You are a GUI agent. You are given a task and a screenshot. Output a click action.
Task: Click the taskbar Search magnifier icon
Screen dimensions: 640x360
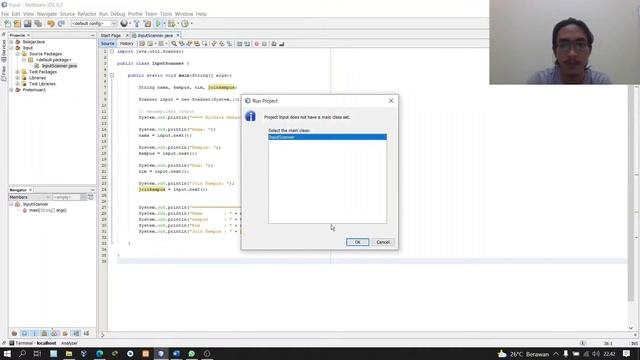(22, 354)
